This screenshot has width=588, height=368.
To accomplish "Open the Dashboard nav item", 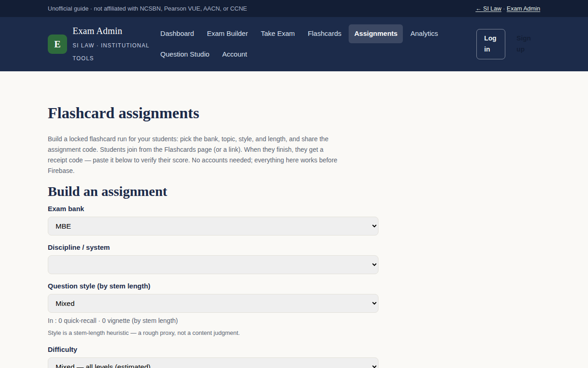I will coord(177,34).
